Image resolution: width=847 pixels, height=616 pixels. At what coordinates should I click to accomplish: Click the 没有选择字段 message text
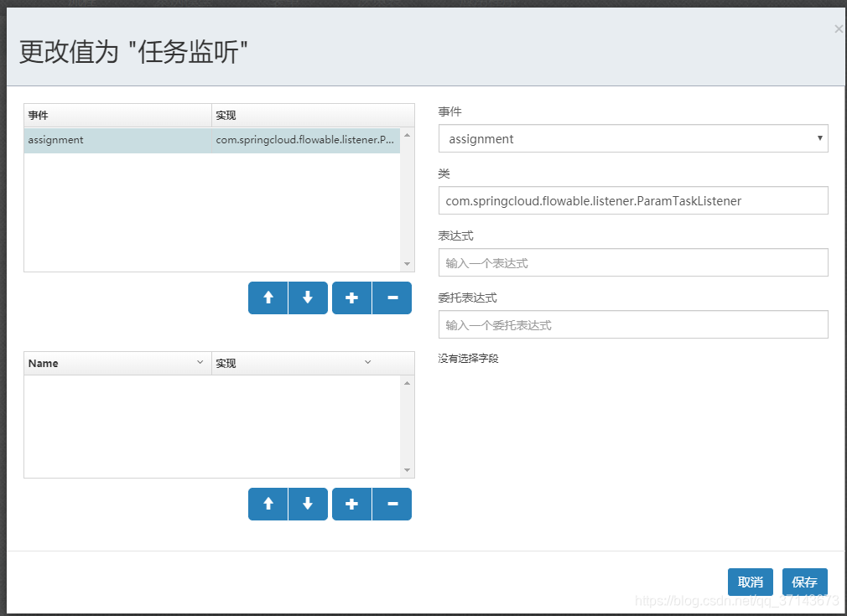(468, 359)
